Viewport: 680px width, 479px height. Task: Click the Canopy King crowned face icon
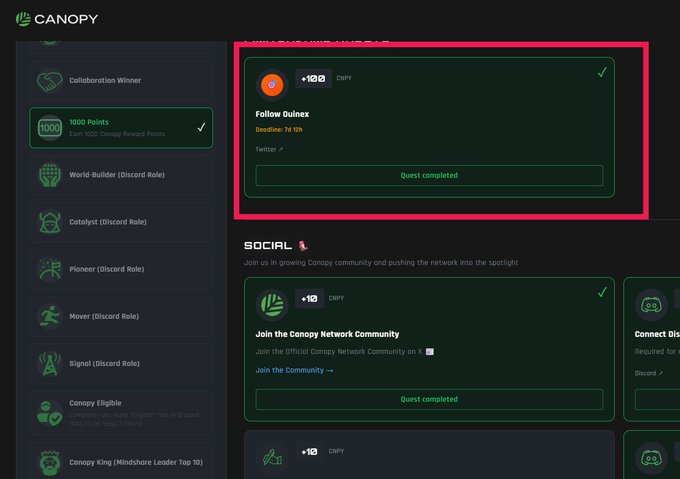click(49, 463)
